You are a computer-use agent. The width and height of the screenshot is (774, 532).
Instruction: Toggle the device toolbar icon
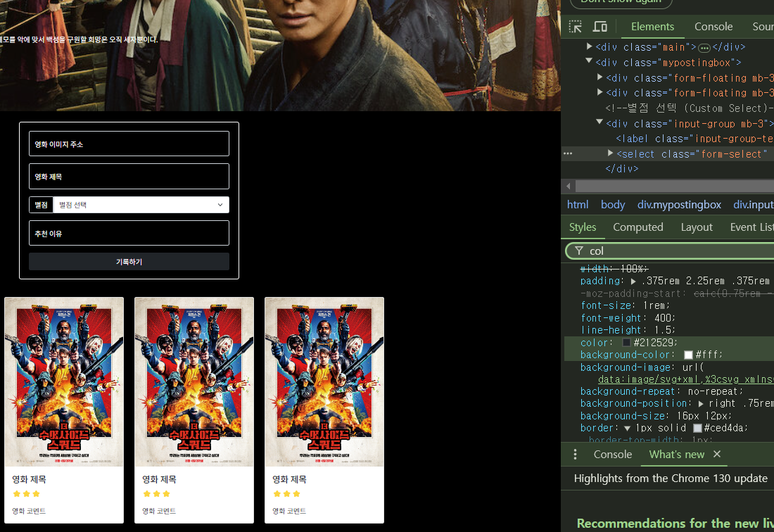coord(599,27)
